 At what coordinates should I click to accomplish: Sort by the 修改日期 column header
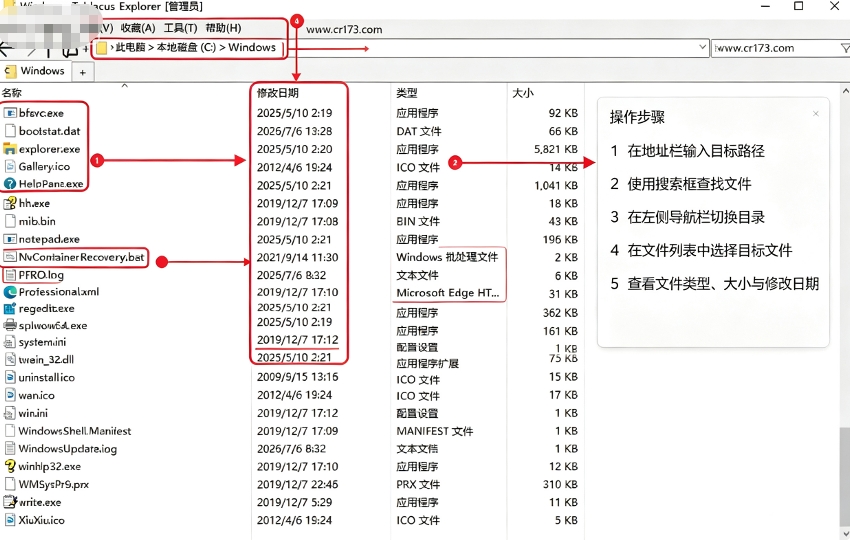(278, 93)
